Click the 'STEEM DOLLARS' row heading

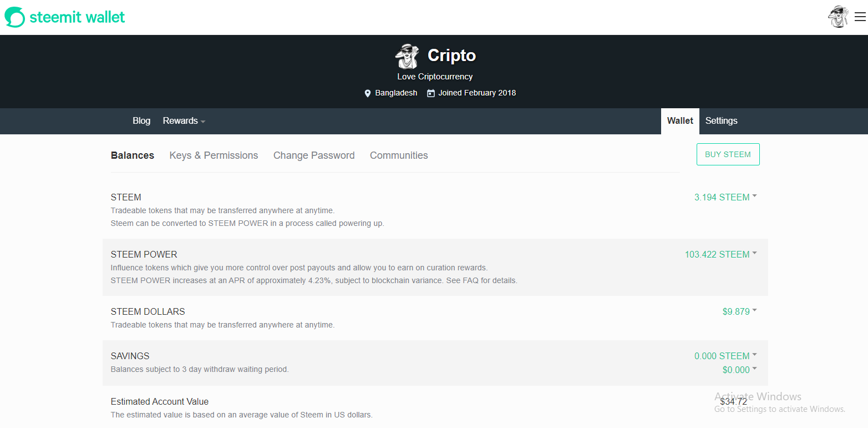(148, 311)
